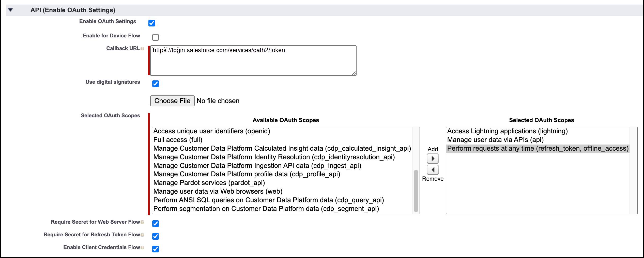Uncheck Require Secret for Web Server Flow
Screen dimensions: 644x258
156,224
